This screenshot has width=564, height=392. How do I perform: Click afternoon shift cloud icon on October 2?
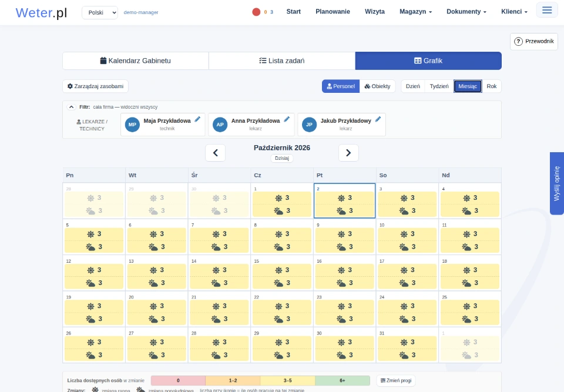[x=341, y=211]
